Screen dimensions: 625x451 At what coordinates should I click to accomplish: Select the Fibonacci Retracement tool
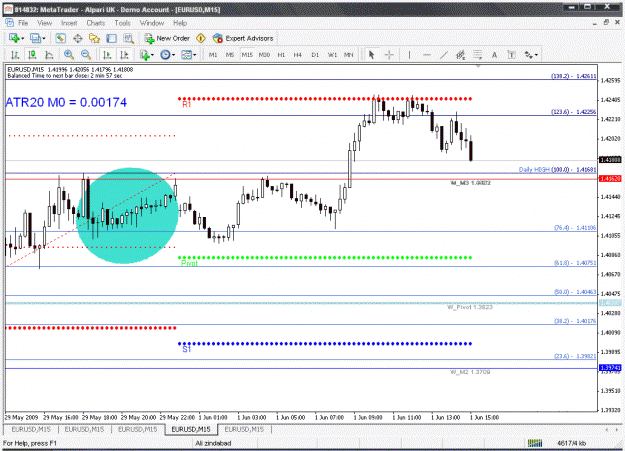tap(477, 55)
